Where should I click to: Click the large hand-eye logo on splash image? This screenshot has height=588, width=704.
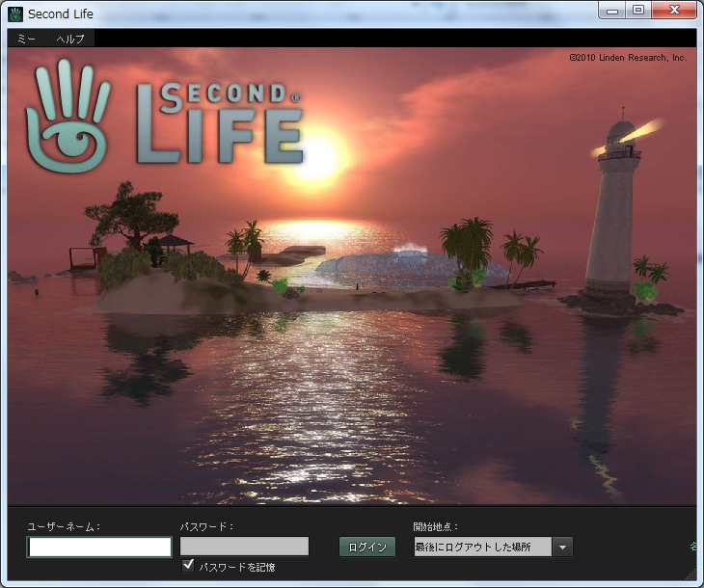coord(68,116)
